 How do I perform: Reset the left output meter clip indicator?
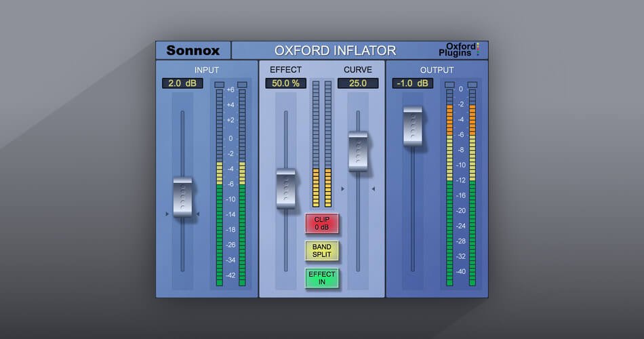click(449, 84)
